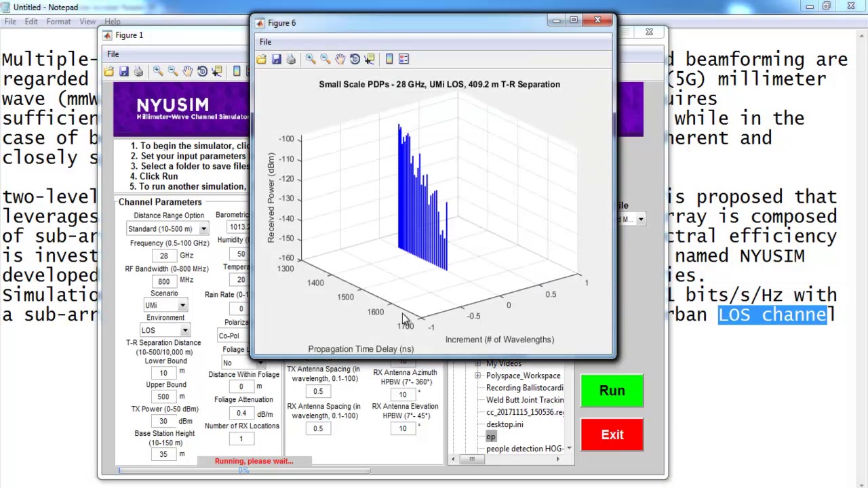Select people detection HOG folder
868x488 pixels.
pos(524,449)
